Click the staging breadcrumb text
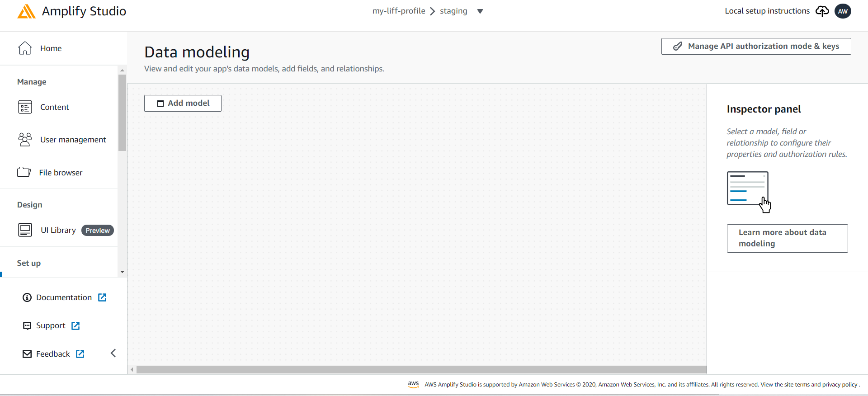This screenshot has height=396, width=868. pyautogui.click(x=453, y=11)
